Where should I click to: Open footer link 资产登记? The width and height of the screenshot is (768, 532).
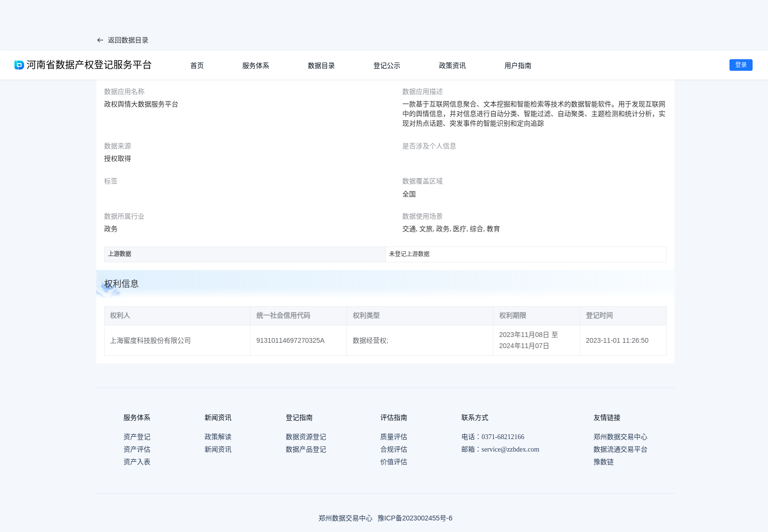click(137, 437)
